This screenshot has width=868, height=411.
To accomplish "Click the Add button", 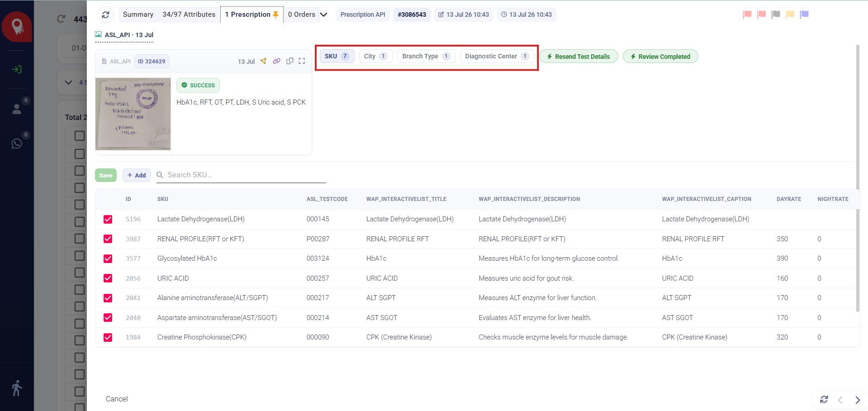I will [x=137, y=175].
